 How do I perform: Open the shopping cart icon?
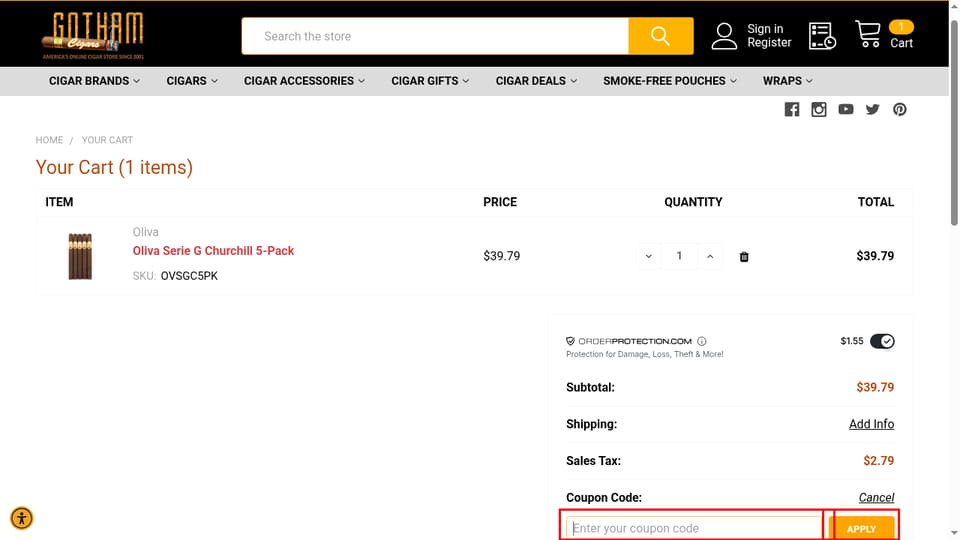868,34
